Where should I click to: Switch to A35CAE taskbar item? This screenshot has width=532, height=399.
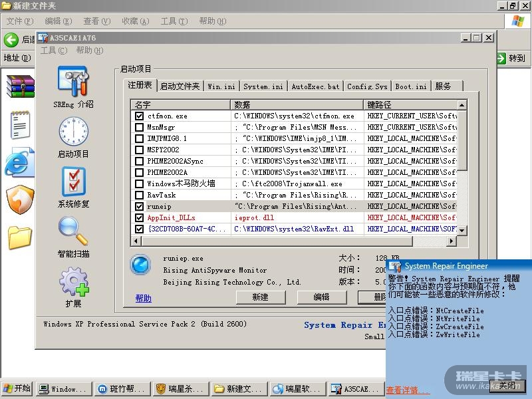[x=356, y=389]
